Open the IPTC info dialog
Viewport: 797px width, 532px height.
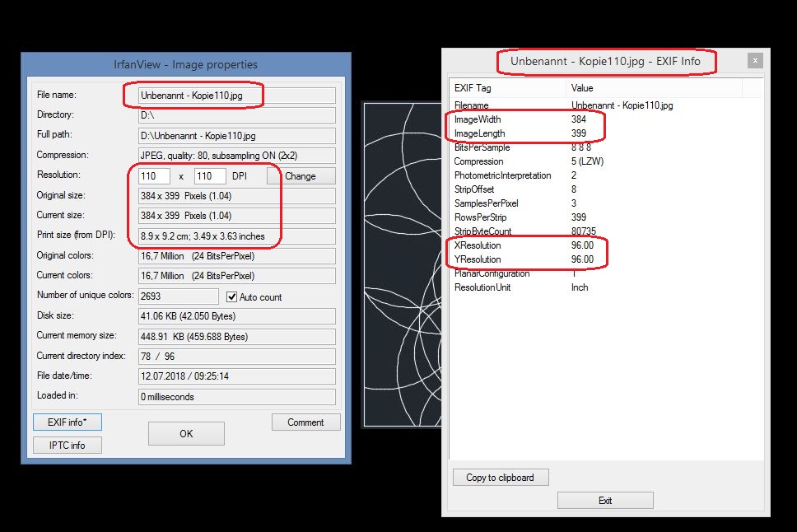(x=68, y=445)
